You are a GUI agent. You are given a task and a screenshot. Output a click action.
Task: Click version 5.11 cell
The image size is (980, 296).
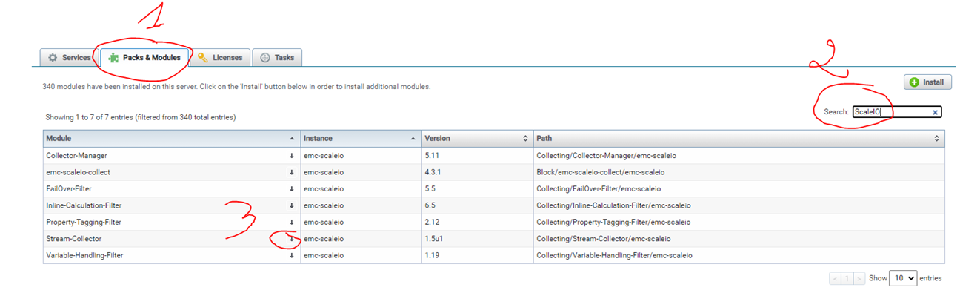pos(477,156)
